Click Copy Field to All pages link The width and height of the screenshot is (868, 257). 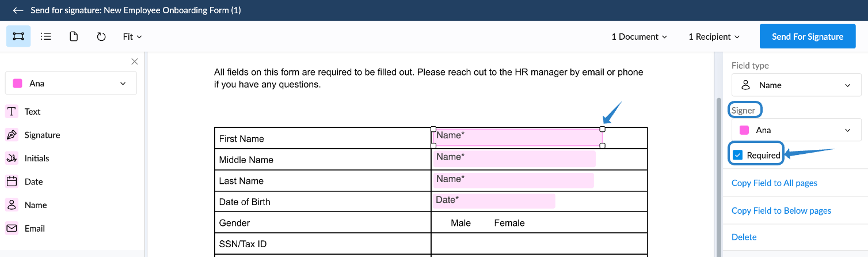[774, 183]
